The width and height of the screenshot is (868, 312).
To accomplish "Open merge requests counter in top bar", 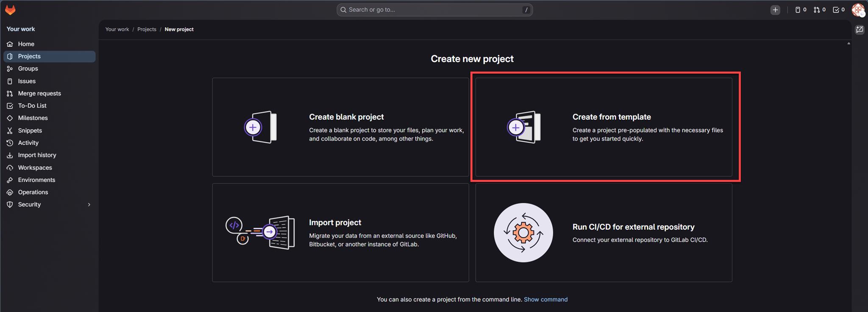I will [x=819, y=10].
